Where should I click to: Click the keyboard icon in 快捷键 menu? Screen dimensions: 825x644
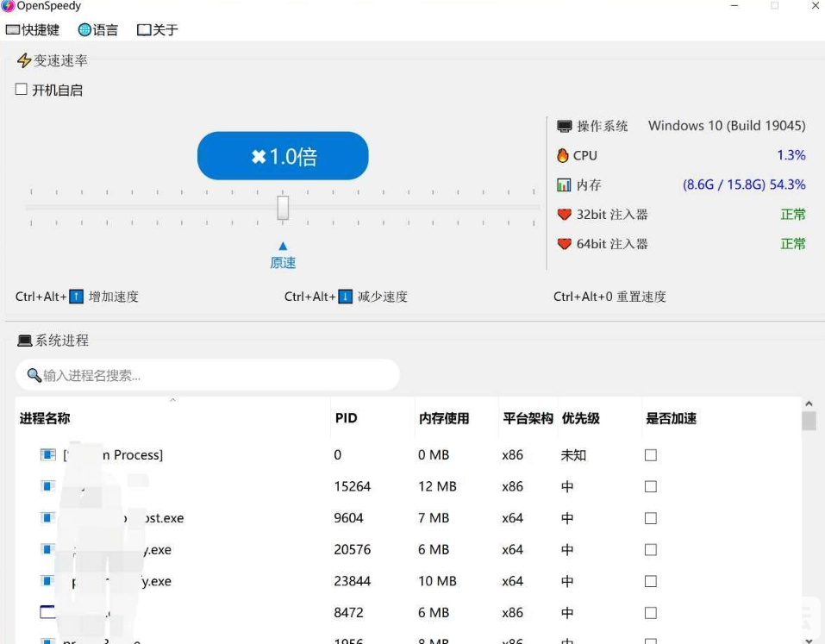(13, 30)
